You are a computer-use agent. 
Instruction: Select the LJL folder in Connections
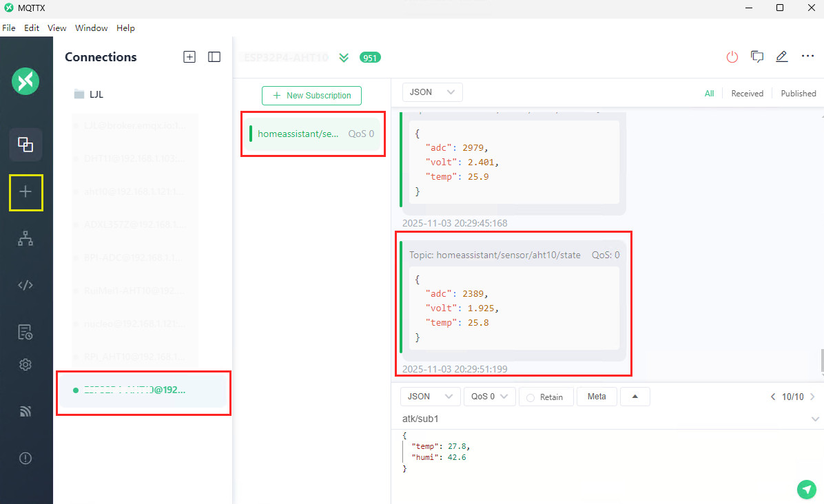tap(90, 94)
